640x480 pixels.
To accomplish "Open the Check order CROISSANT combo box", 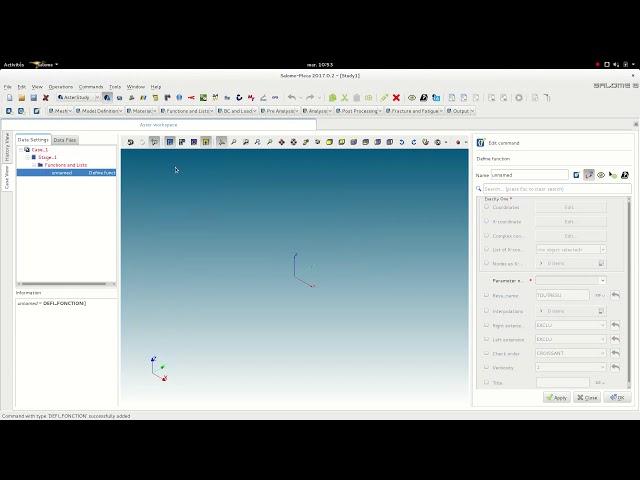I will (571, 353).
